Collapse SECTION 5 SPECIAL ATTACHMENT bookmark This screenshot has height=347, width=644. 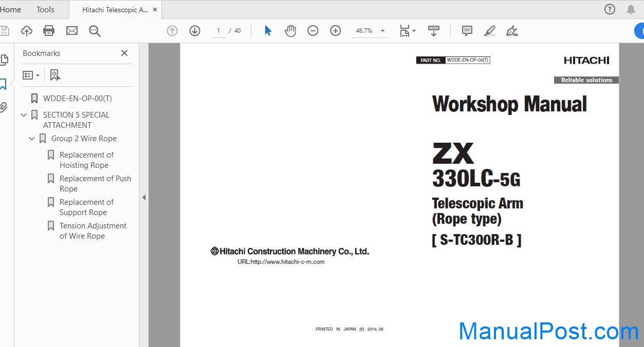pyautogui.click(x=24, y=115)
